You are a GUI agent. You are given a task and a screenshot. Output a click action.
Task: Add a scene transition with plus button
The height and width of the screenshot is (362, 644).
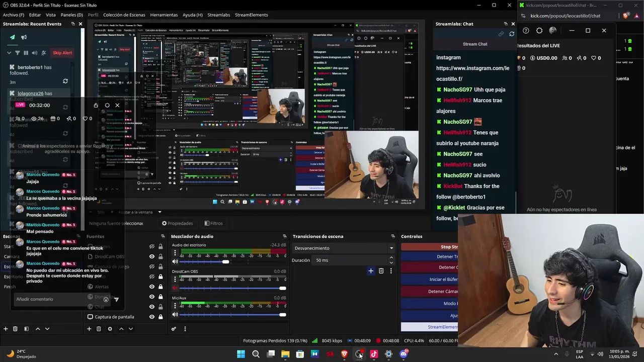point(371,271)
